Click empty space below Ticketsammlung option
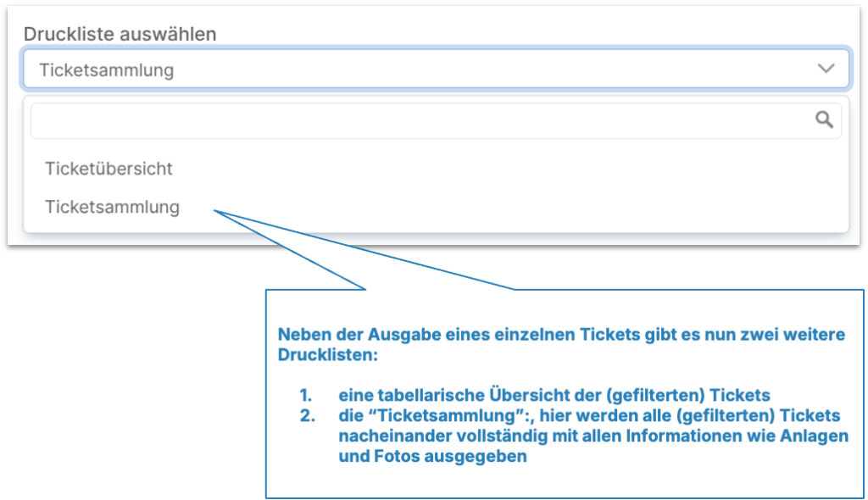 click(110, 226)
